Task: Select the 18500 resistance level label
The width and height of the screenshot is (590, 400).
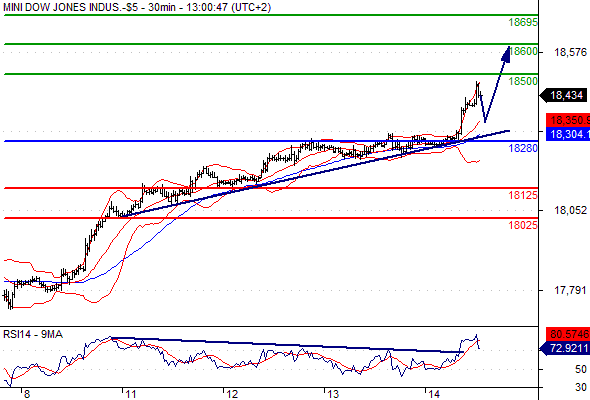Action: (523, 81)
